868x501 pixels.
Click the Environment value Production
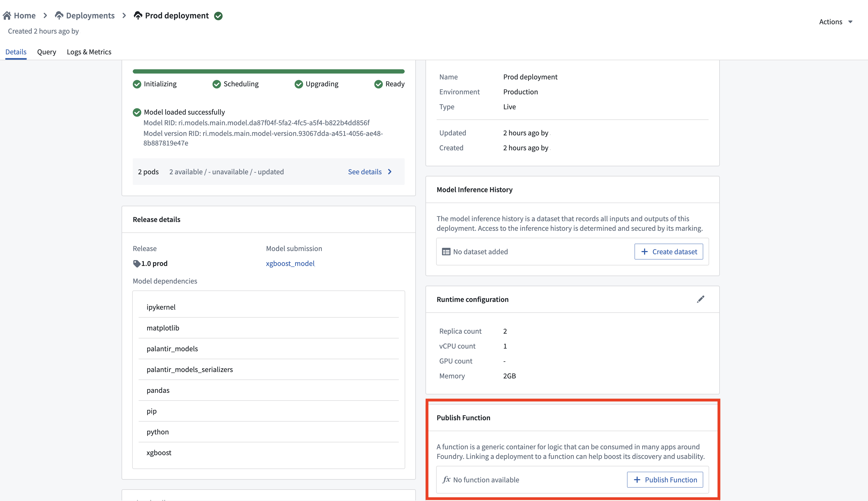point(520,92)
